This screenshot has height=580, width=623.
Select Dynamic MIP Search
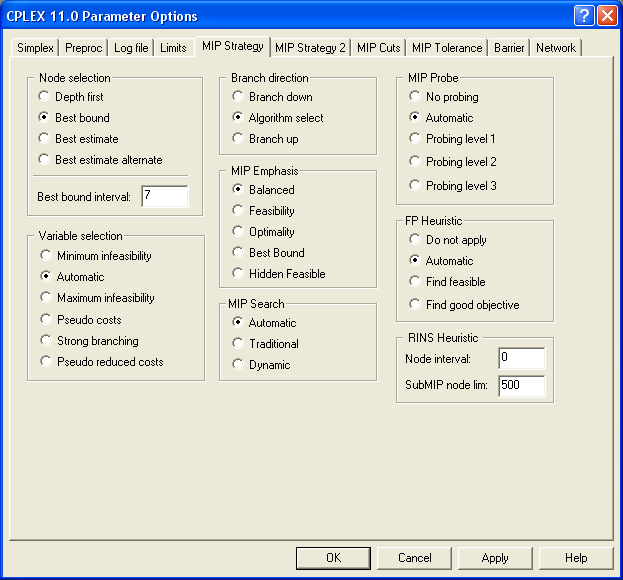pyautogui.click(x=261, y=365)
